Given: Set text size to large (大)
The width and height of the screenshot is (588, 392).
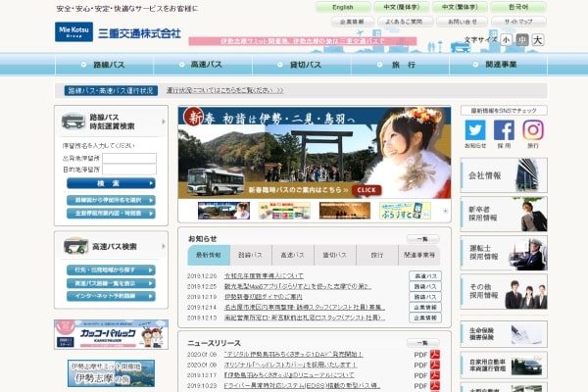Looking at the screenshot, I should (x=538, y=40).
